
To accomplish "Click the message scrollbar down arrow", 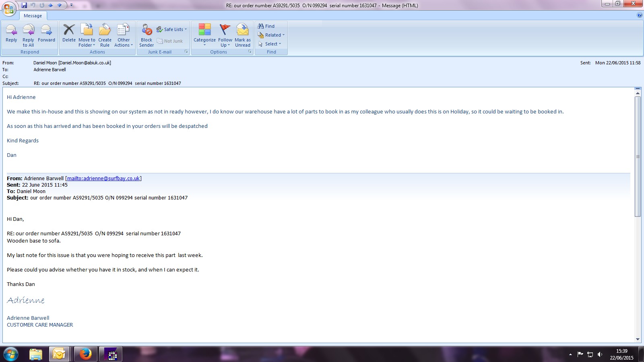I will click(638, 339).
